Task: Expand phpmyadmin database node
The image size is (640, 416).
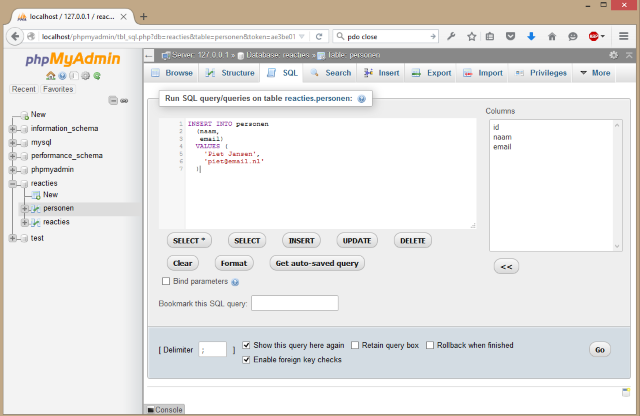Action: [12, 170]
